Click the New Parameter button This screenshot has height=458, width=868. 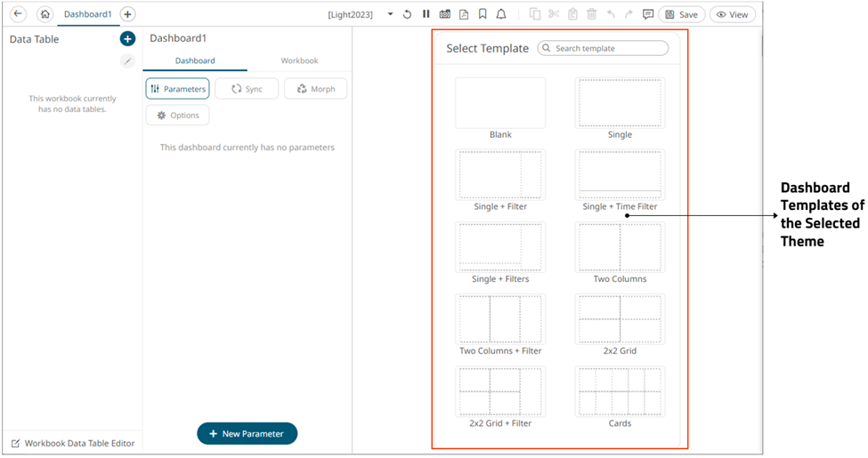247,434
